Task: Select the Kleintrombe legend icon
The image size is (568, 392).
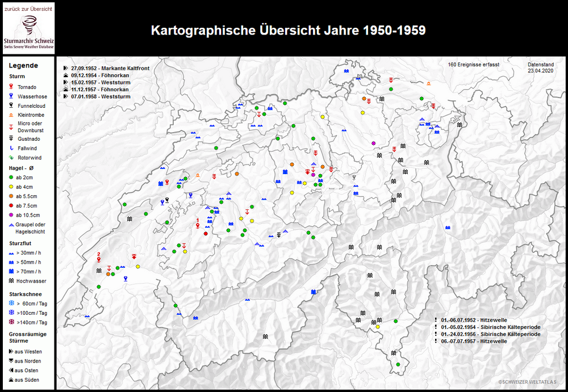Action: tap(11, 115)
